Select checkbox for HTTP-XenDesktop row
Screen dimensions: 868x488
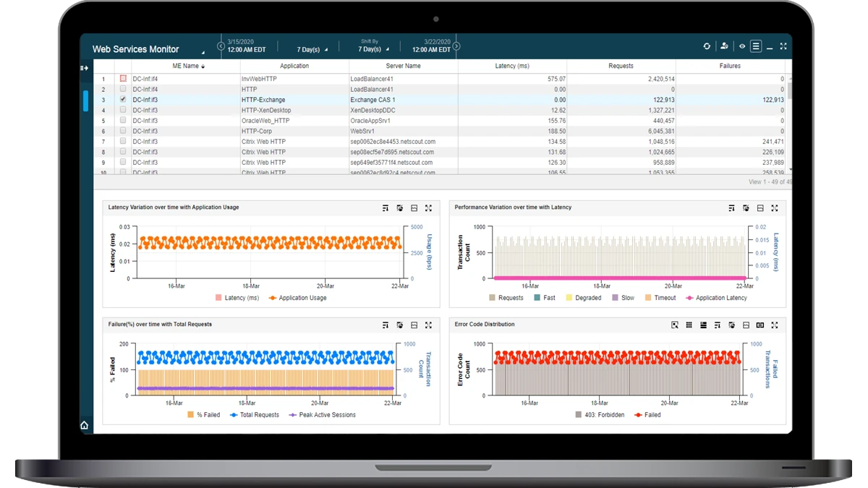tap(123, 110)
